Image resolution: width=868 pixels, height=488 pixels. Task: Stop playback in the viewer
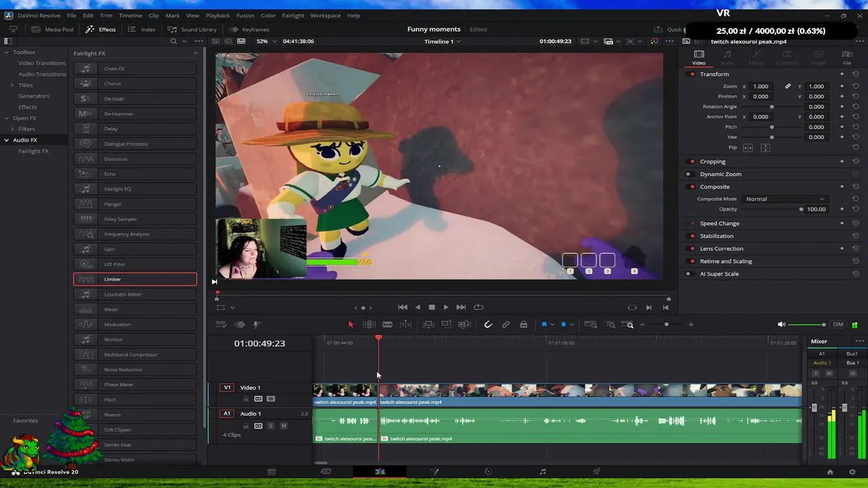click(431, 307)
